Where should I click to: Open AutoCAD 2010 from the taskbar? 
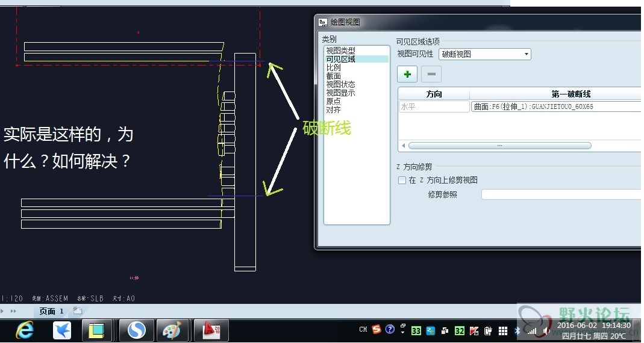point(211,330)
